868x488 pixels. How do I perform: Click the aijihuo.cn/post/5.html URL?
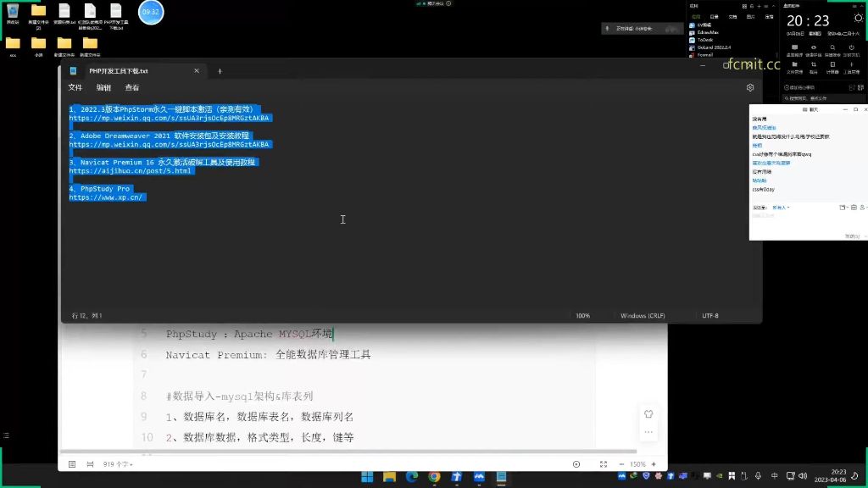coord(130,171)
